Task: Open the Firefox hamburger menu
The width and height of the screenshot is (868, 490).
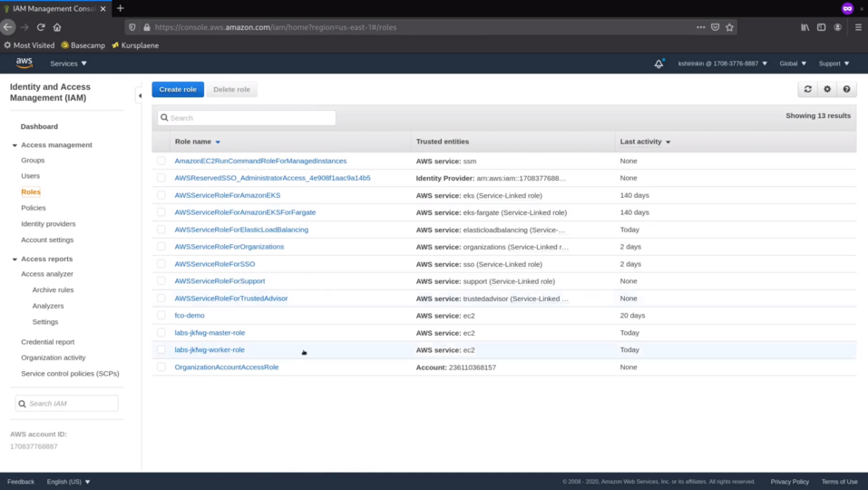Action: 858,27
